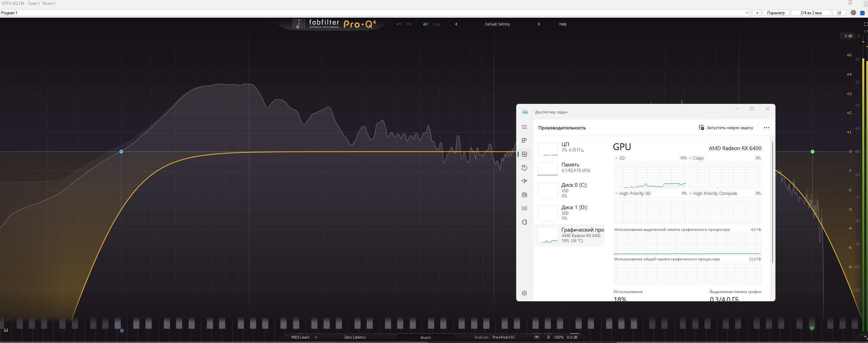Viewport: 868px width, 343px height.
Task: Open the Default Setting preset menu
Action: [x=497, y=24]
